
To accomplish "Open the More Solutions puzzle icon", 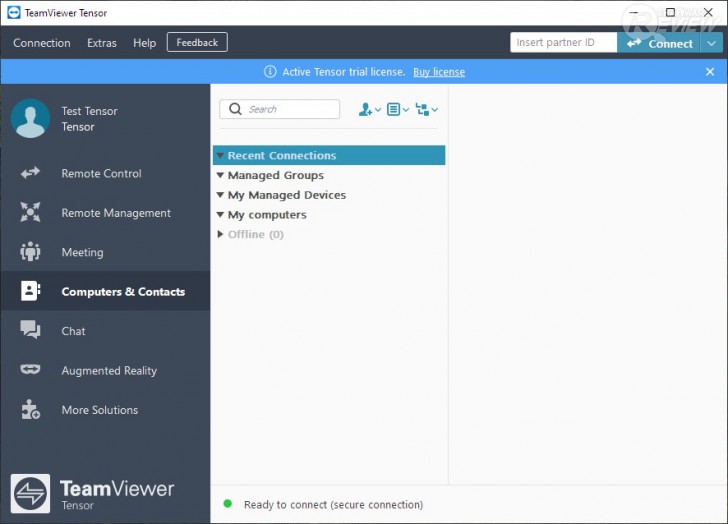I will 31,409.
